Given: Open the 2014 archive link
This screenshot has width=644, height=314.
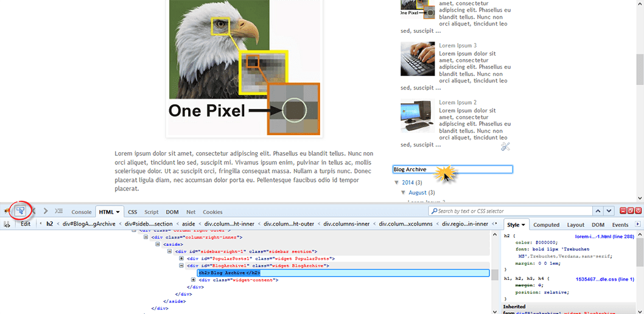Looking at the screenshot, I should coord(408,182).
